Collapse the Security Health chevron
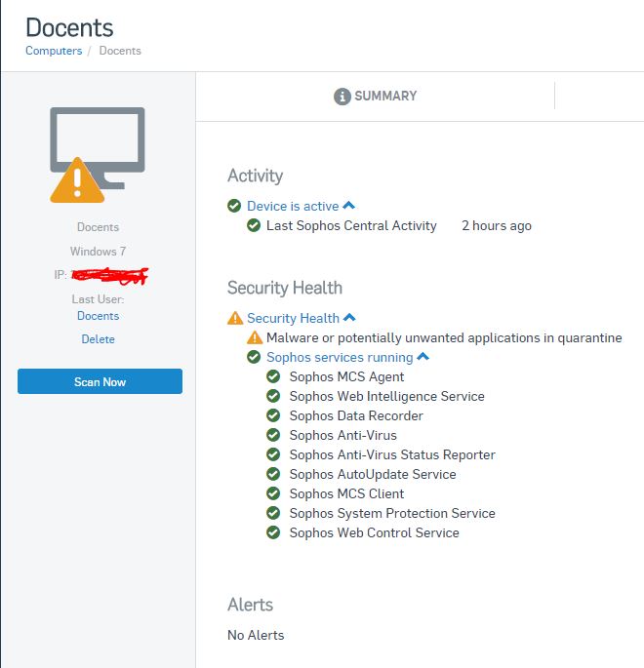Viewport: 644px width, 668px height. click(349, 317)
